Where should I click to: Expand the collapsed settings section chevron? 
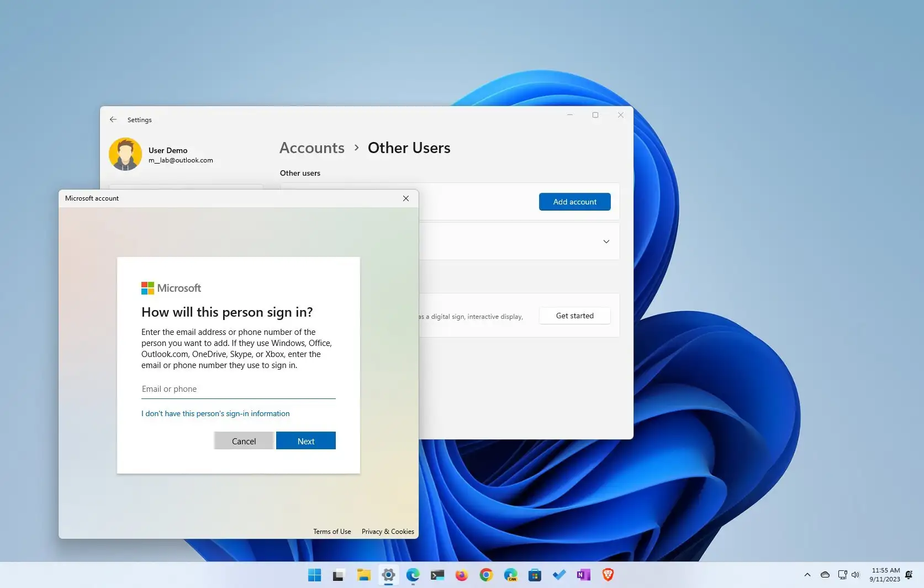[x=606, y=242]
